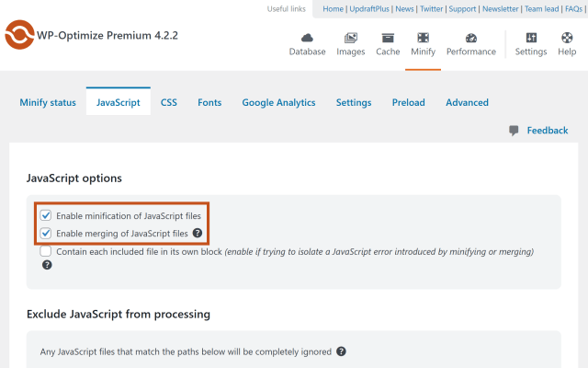Open the Settings sliders icon
588x368 pixels.
coord(531,38)
